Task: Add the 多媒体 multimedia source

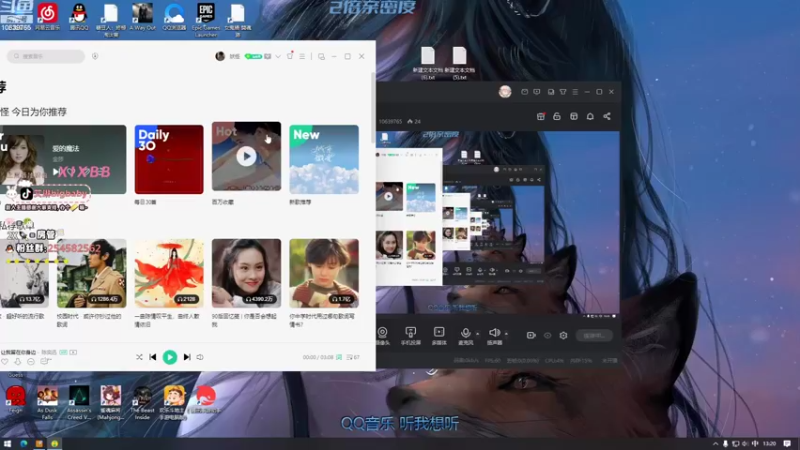Action: pos(439,336)
